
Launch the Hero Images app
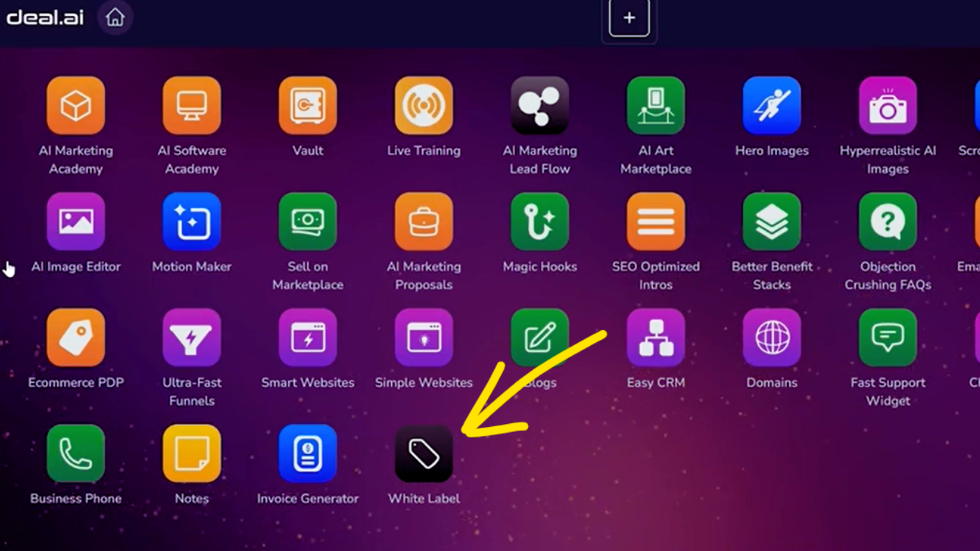tap(772, 105)
